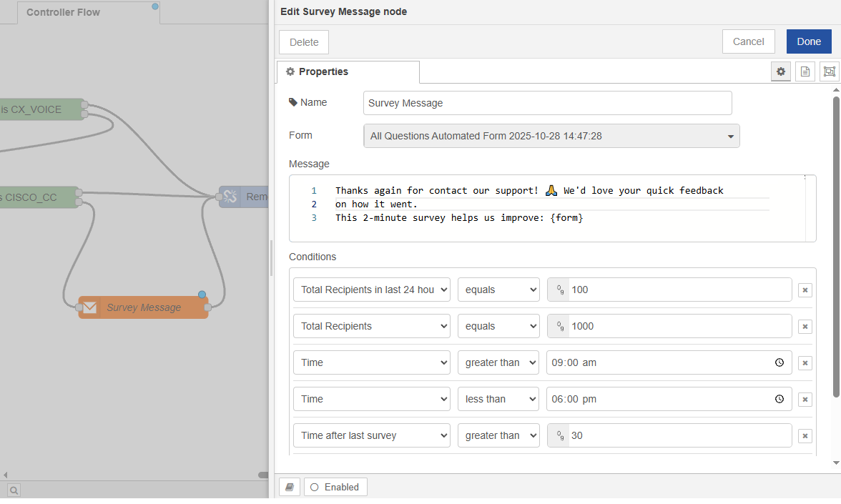Viewport: 841px width, 504px height.
Task: Click the Name input field
Action: click(x=547, y=103)
